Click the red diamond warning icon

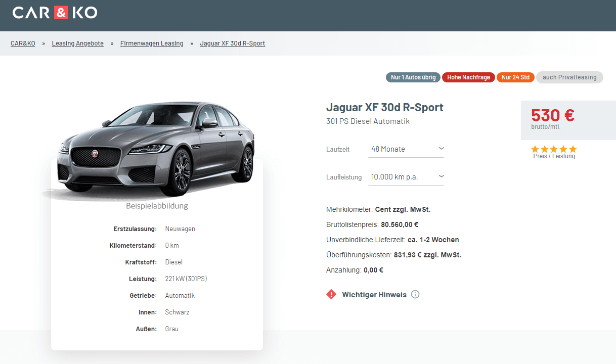[331, 294]
